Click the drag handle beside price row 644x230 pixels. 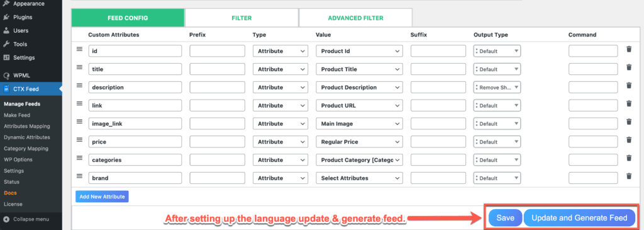tap(80, 139)
